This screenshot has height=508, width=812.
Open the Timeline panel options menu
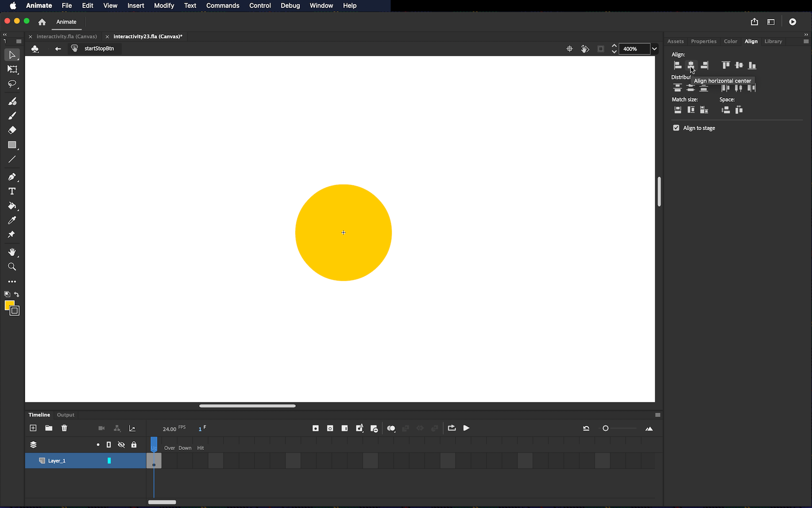click(x=657, y=415)
